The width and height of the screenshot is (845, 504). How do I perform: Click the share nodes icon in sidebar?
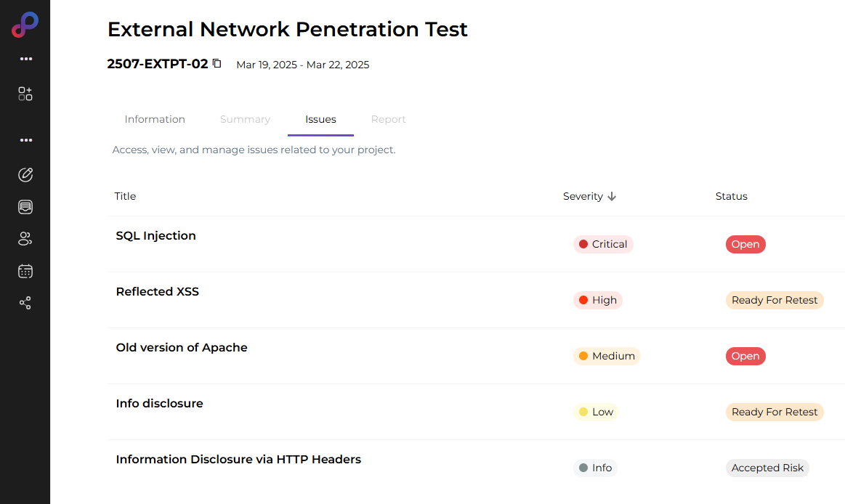coord(25,303)
